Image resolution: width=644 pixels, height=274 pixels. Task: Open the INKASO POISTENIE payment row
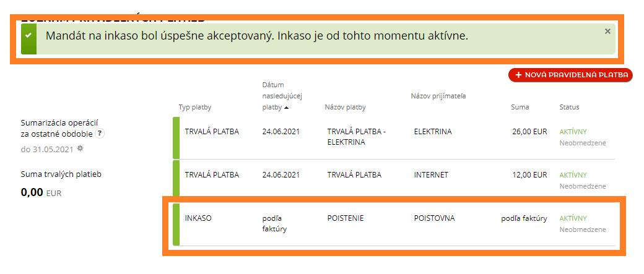coord(394,225)
